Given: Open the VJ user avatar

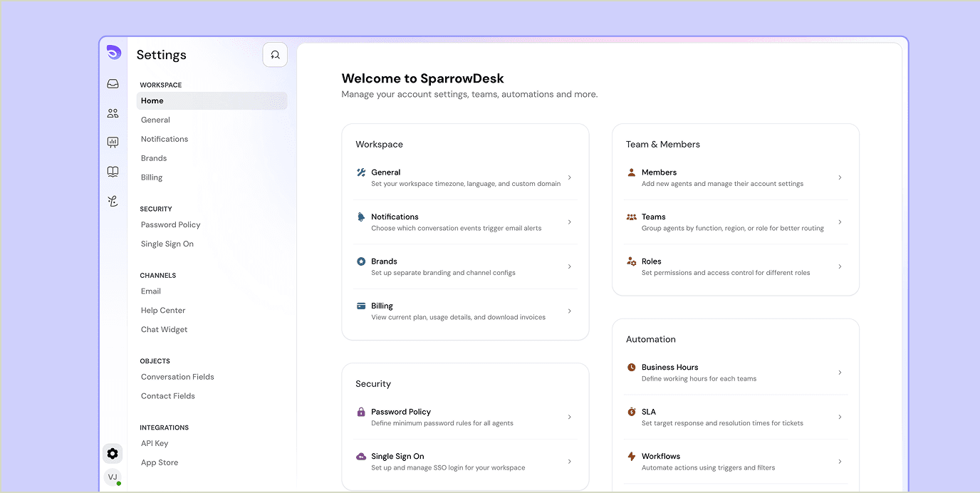Looking at the screenshot, I should click(x=113, y=477).
